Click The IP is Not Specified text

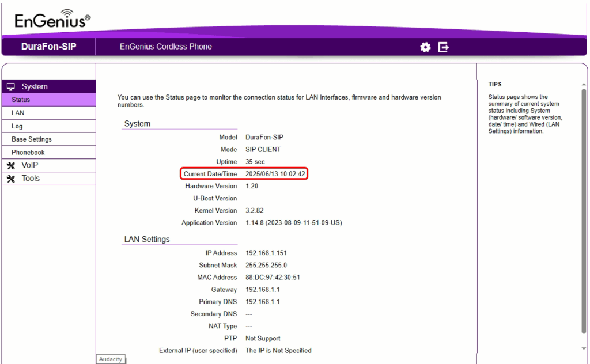[x=278, y=350]
